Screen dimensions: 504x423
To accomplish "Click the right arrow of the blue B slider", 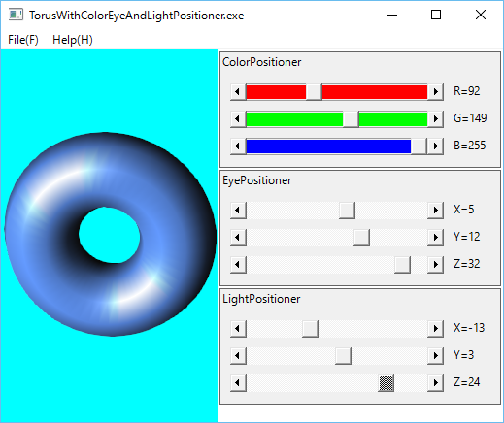I will pyautogui.click(x=435, y=146).
